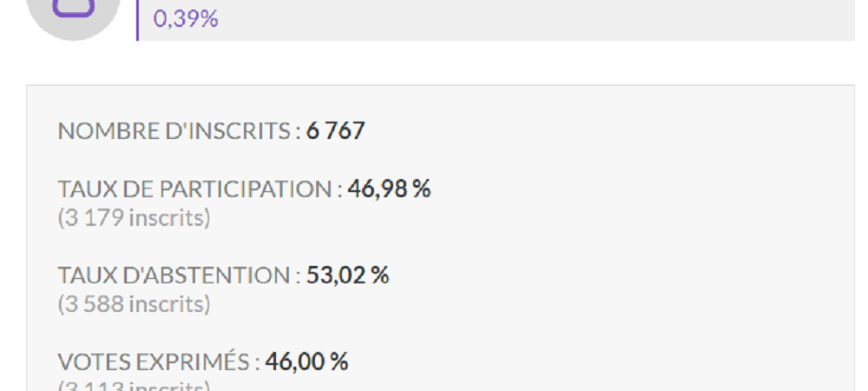Select the 53,02 % abstention value
This screenshot has height=391, width=868.
(x=348, y=275)
